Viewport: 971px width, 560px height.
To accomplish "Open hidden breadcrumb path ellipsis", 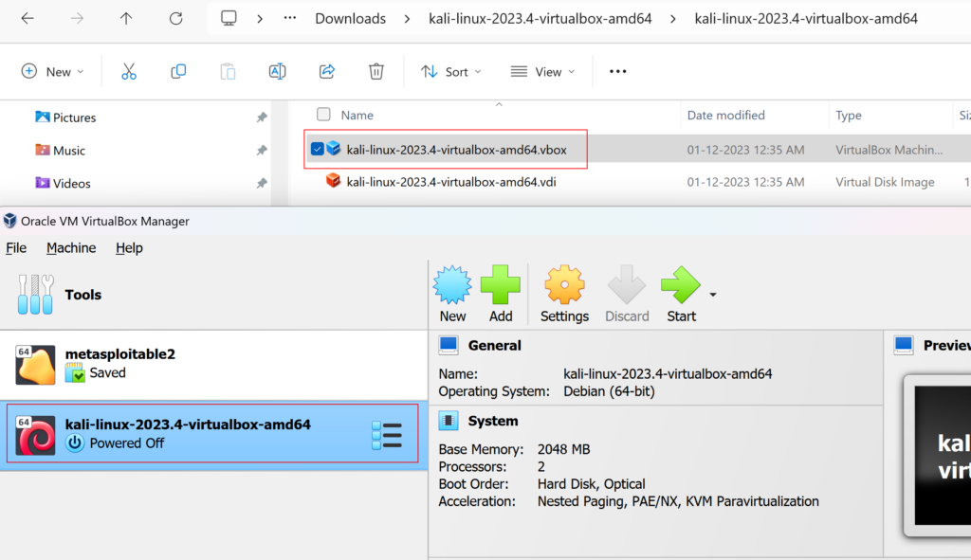I will (x=290, y=18).
